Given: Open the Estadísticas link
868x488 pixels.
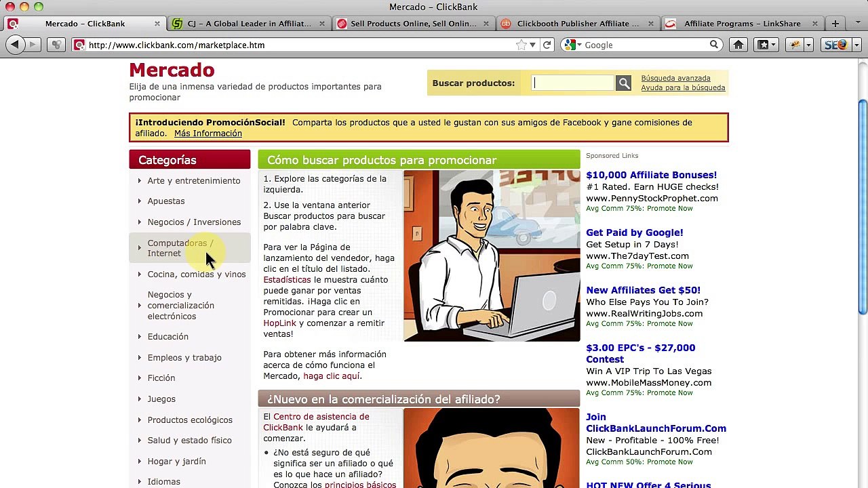Looking at the screenshot, I should [x=287, y=279].
